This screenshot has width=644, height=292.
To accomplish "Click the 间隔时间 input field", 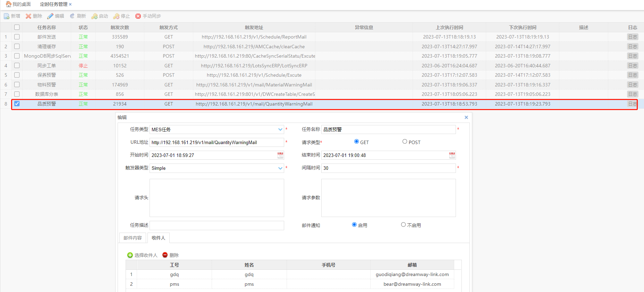I will 388,168.
